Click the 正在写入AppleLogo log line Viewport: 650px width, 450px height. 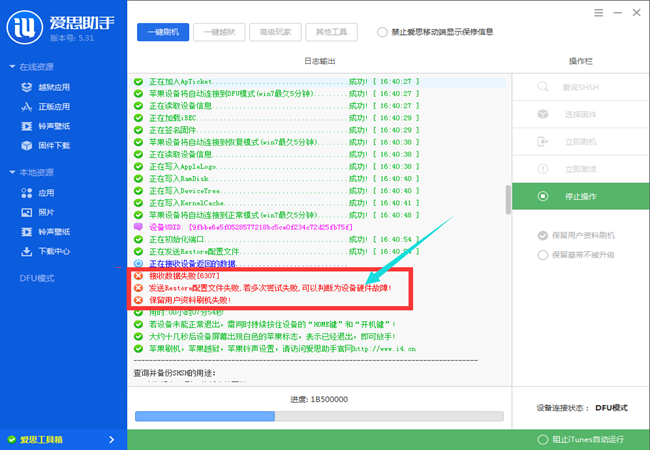tap(284, 167)
